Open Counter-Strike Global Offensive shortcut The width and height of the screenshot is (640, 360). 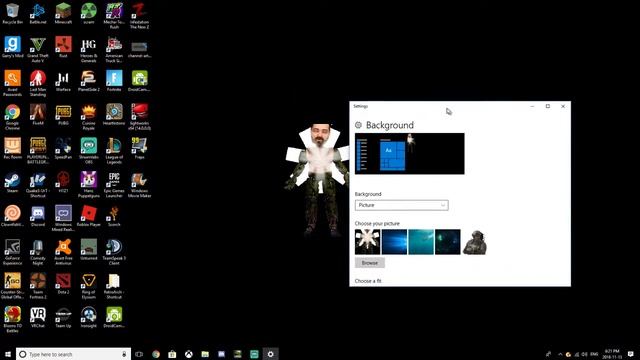tap(12, 286)
